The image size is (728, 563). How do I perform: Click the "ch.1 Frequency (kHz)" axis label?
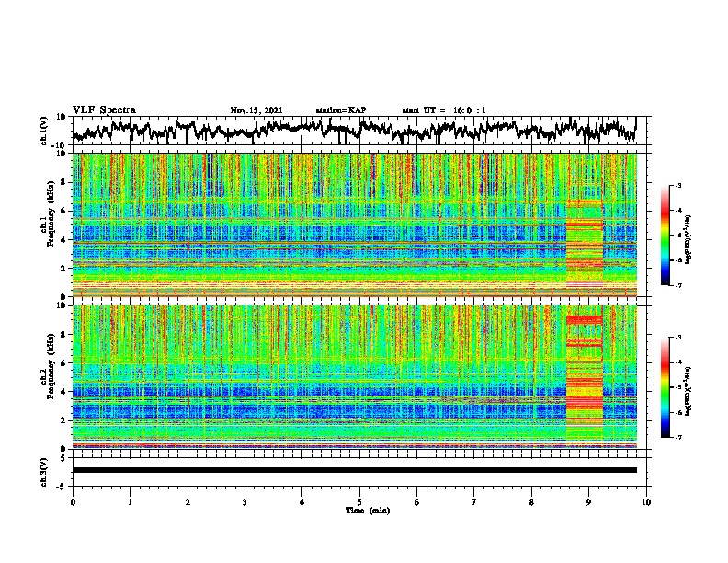(47, 213)
